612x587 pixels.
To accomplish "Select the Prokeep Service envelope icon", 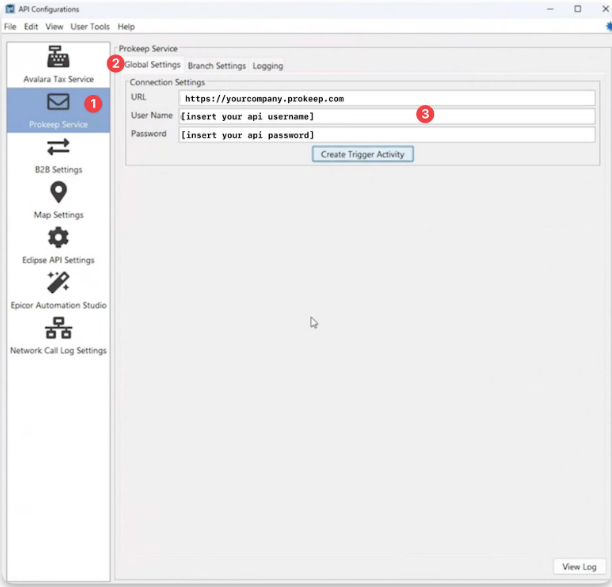I will [x=58, y=102].
